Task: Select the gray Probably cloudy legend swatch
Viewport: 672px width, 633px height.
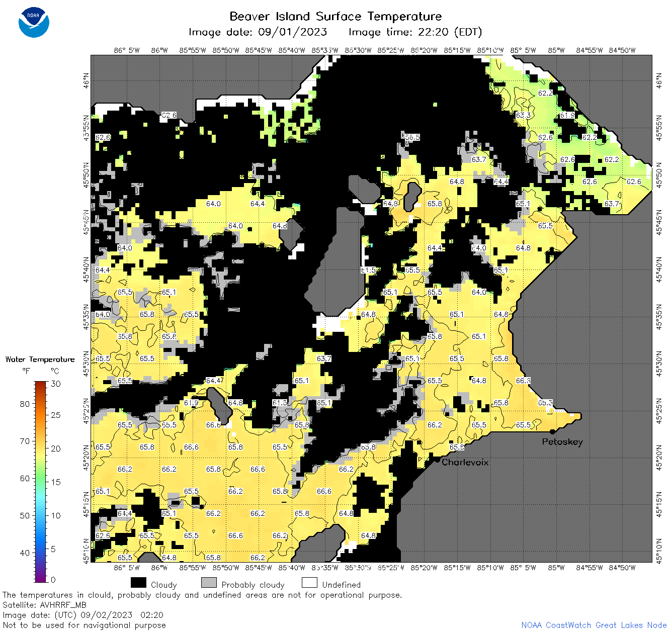Action: click(x=209, y=583)
